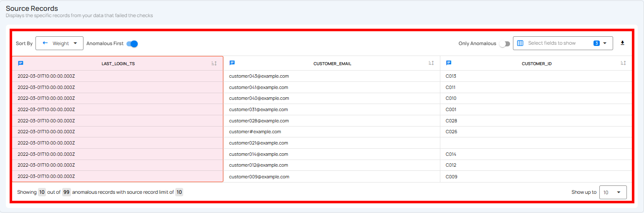Select the row with customer ID C013
Image resolution: width=644 pixels, height=213 pixels.
tap(451, 76)
